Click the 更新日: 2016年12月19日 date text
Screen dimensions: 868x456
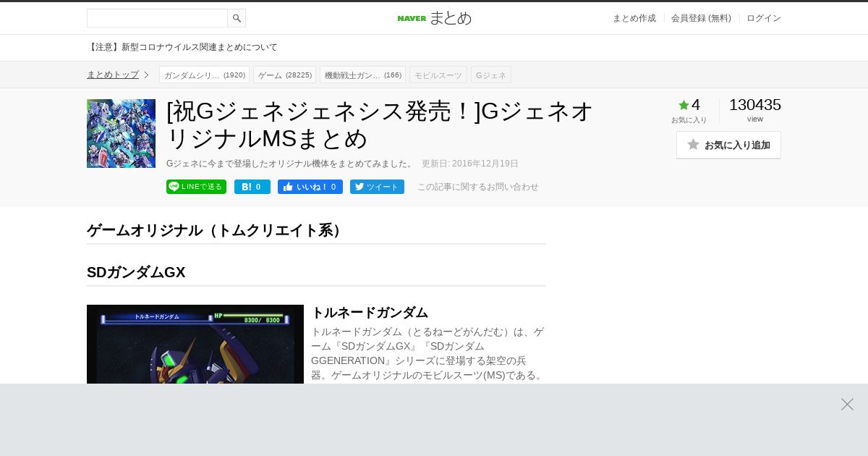point(470,164)
